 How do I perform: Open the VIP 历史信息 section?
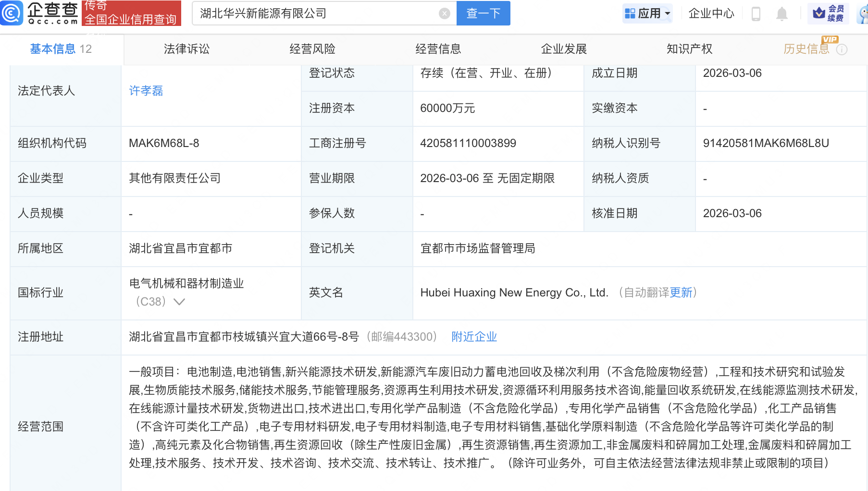(x=806, y=49)
